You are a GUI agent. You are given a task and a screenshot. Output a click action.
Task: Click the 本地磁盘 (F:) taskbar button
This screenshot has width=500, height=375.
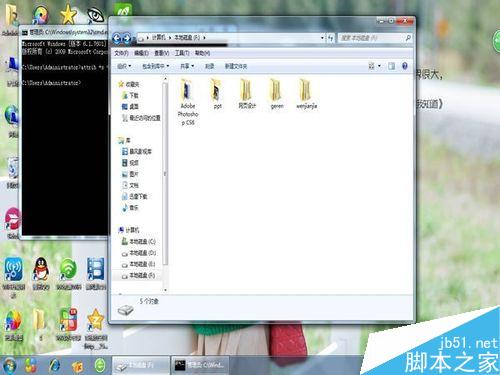pyautogui.click(x=141, y=365)
